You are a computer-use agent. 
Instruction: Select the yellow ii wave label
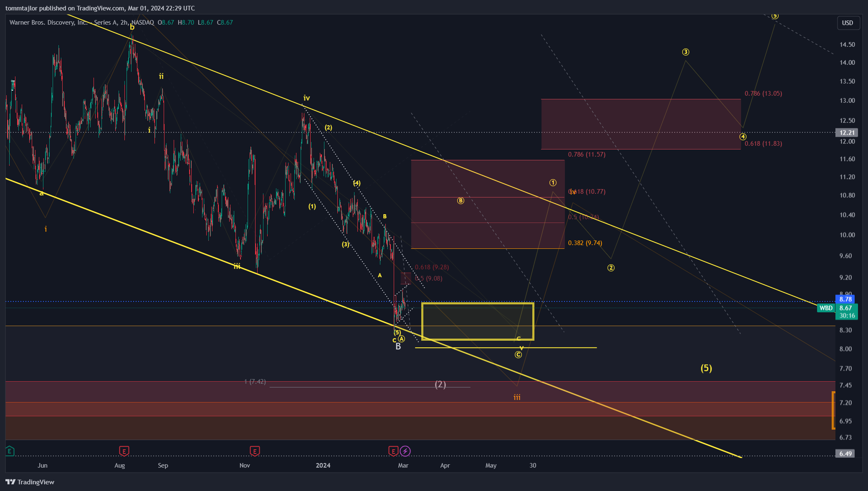point(161,76)
